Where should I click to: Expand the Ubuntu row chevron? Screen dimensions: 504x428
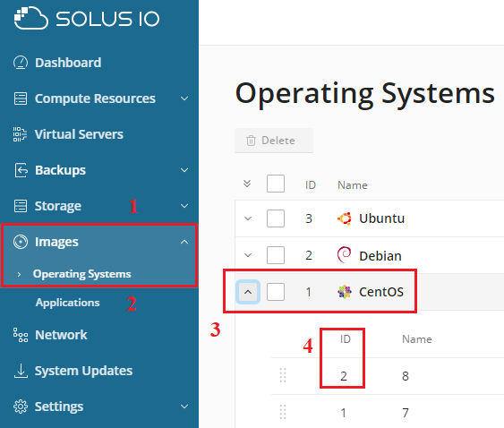(x=248, y=218)
